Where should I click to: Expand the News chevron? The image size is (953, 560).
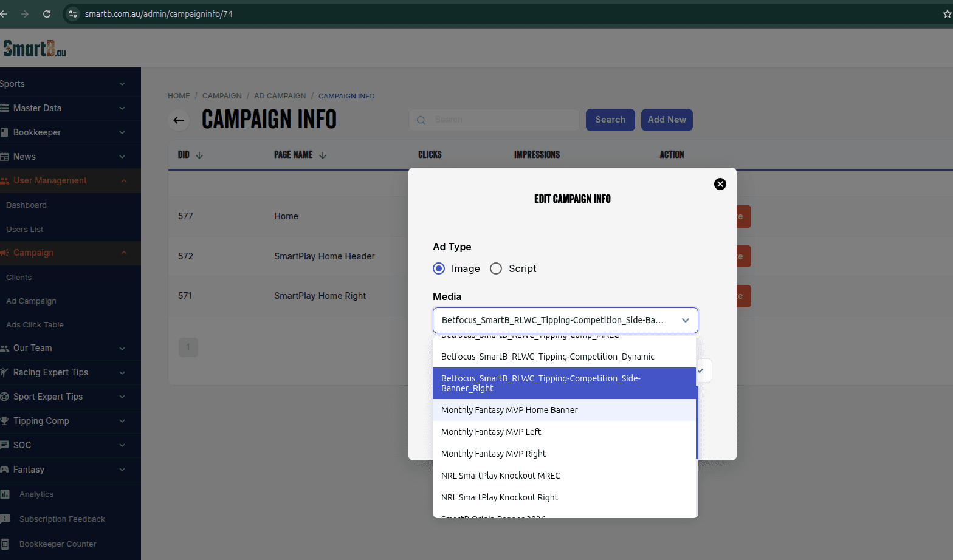point(122,157)
